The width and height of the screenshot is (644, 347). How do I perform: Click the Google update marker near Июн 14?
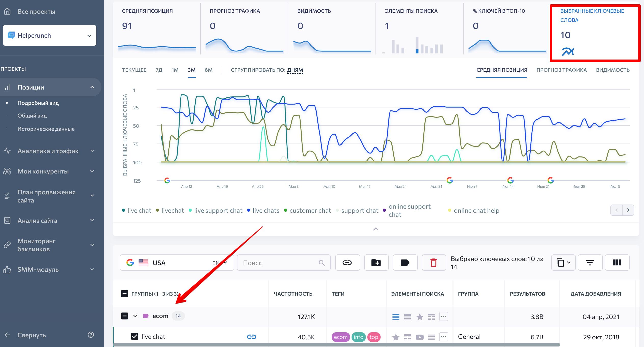coord(510,180)
